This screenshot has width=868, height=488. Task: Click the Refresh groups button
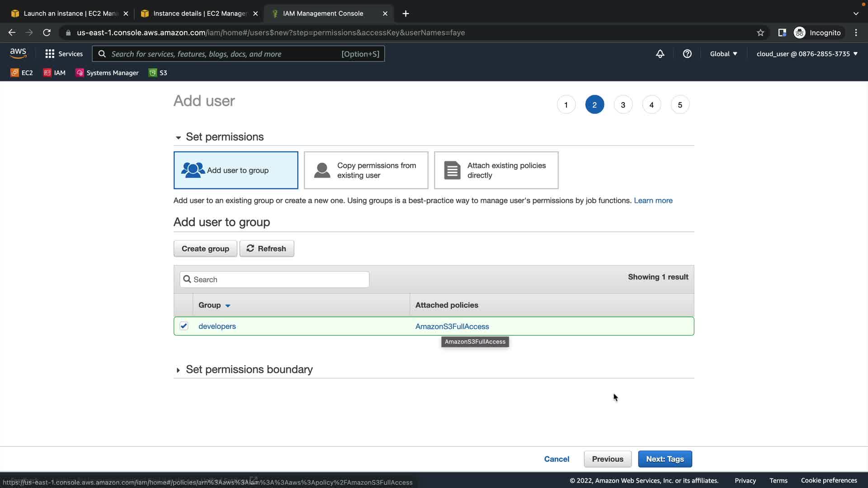[267, 249]
